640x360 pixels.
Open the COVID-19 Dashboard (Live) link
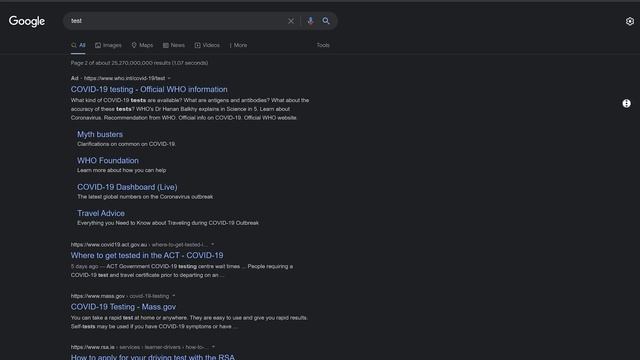click(x=127, y=187)
